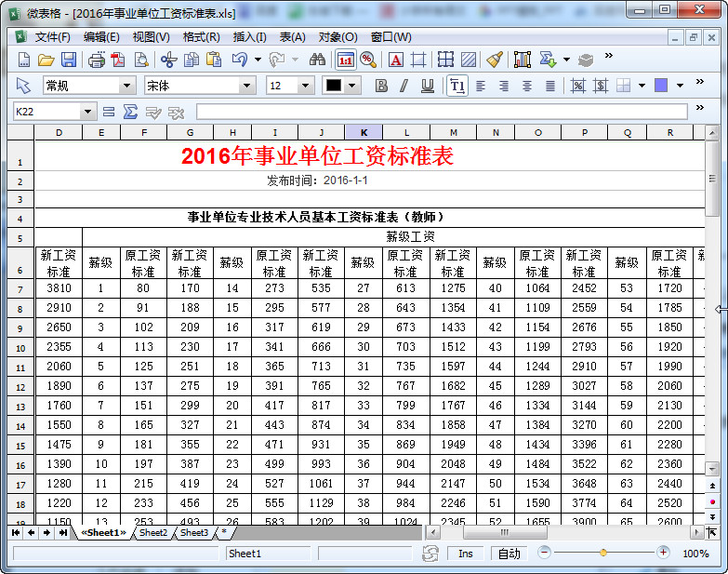
Task: Toggle Italic formatting
Action: (x=404, y=86)
